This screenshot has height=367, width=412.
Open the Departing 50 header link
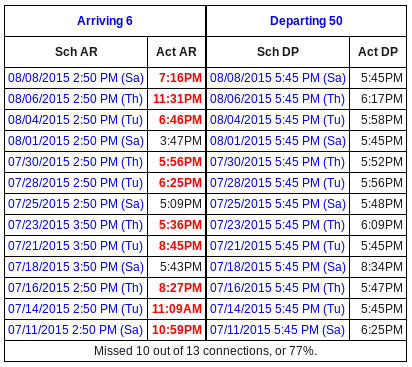pos(306,21)
